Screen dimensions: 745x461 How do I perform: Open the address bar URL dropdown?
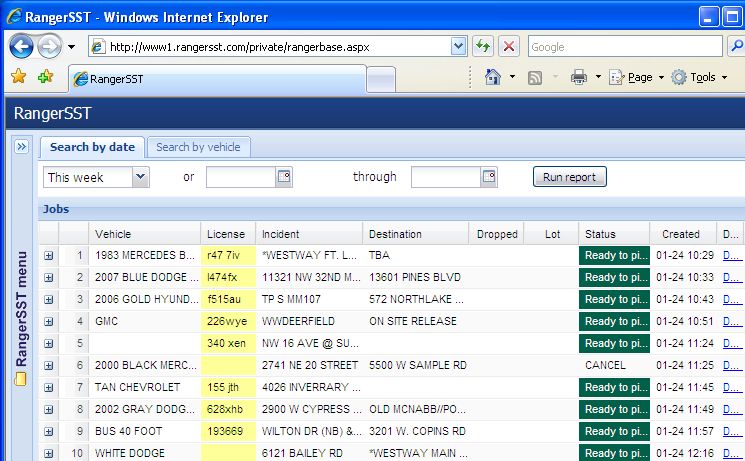click(458, 47)
